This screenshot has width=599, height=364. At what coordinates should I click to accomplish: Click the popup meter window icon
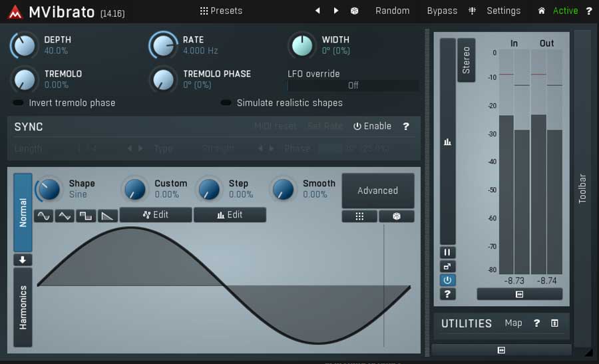447,266
